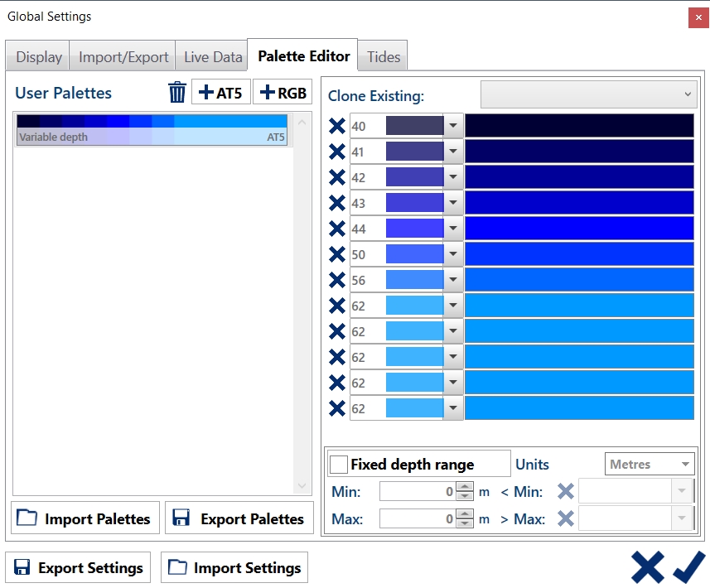Open color dropdown for row 42

(x=453, y=177)
